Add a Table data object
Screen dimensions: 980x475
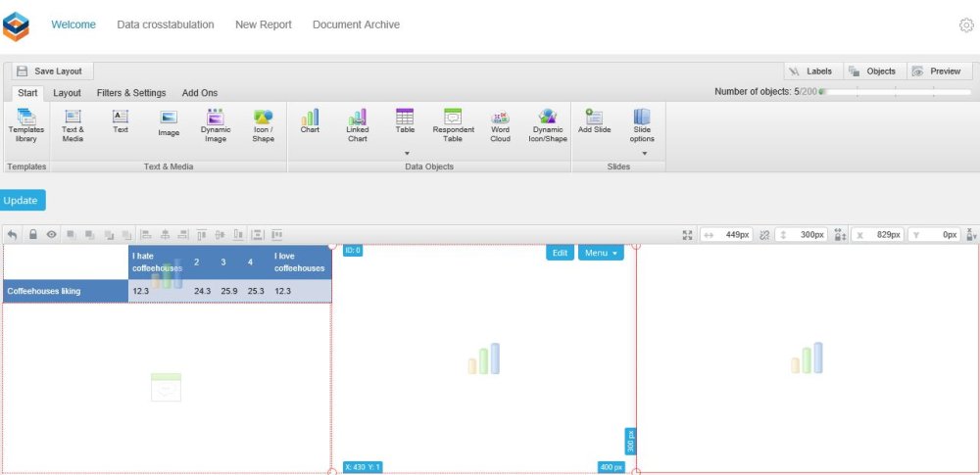(x=405, y=121)
